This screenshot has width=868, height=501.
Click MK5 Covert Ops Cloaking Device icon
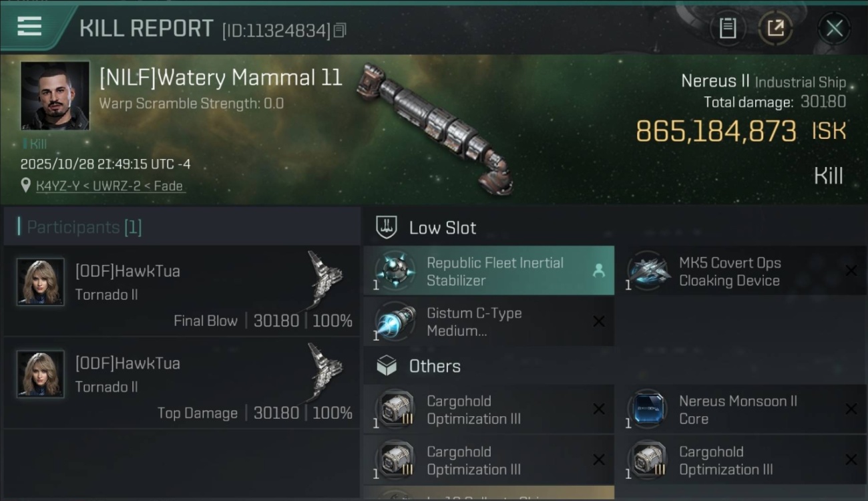tap(648, 271)
